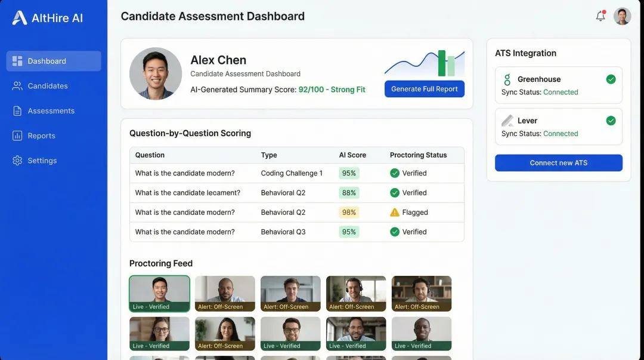This screenshot has width=644, height=360.
Task: Click the Generate Full Report button
Action: click(424, 88)
